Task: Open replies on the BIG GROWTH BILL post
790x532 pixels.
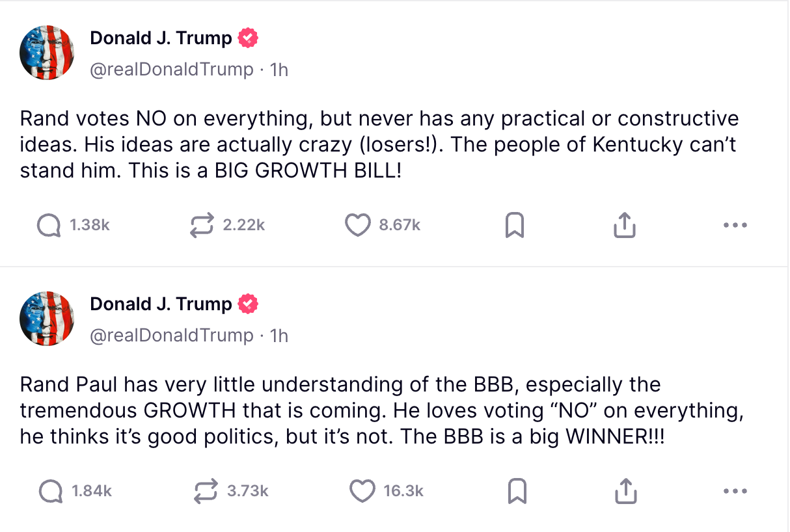Action: (49, 225)
